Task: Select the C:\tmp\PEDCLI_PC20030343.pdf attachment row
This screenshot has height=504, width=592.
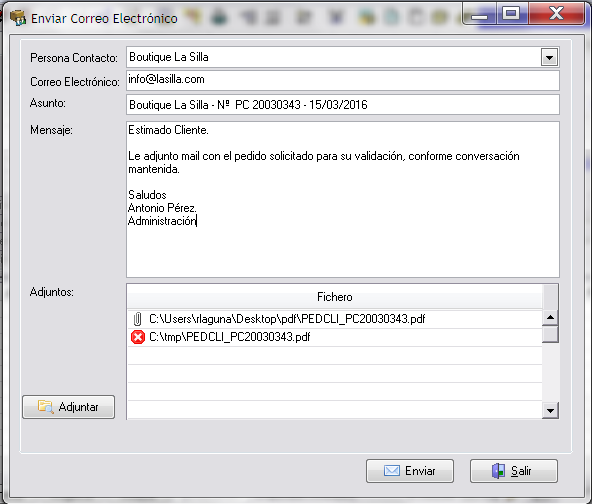Action: (335, 337)
